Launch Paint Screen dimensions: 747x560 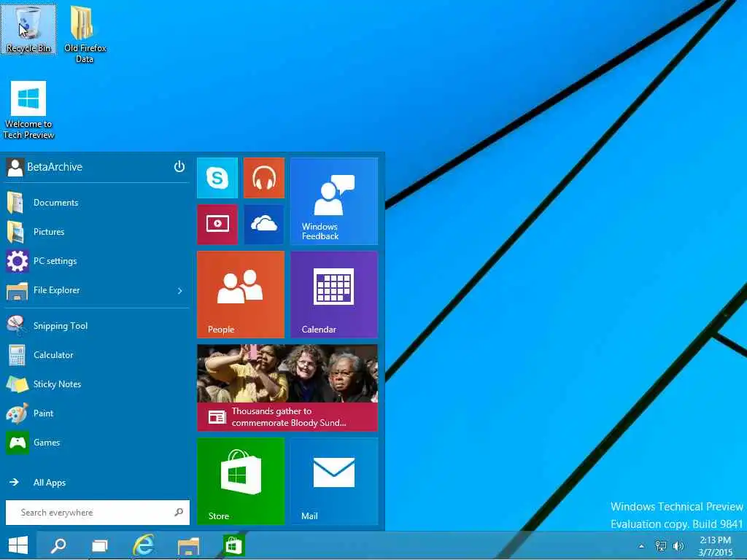click(97, 413)
